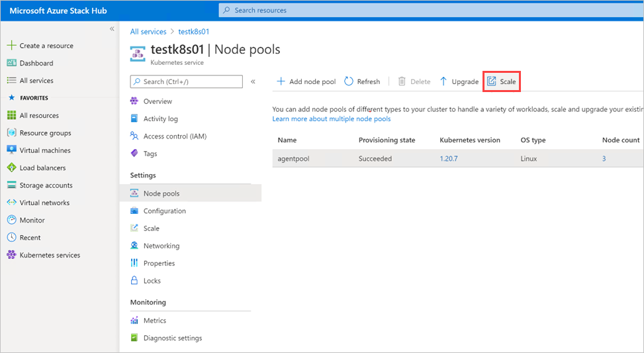Click the Load balancers icon
The width and height of the screenshot is (644, 353).
[x=11, y=168]
